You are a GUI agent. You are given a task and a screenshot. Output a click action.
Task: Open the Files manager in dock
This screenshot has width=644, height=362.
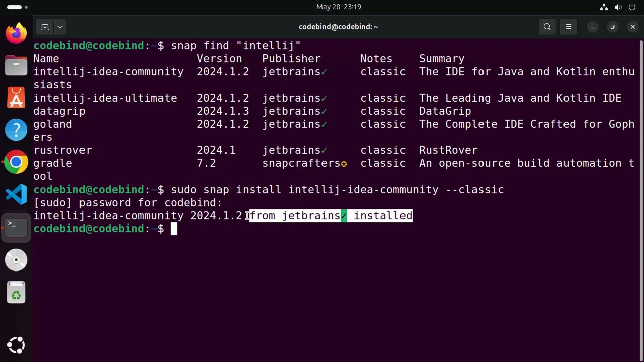[16, 65]
